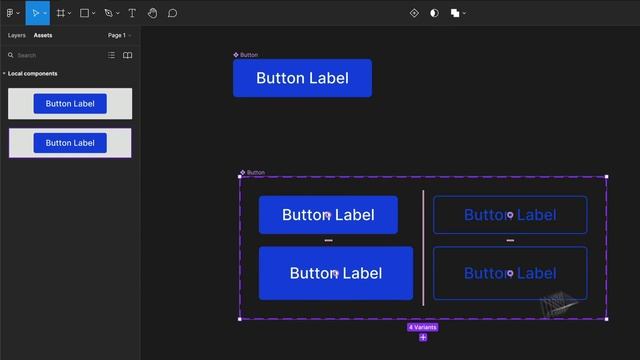Select the Comment tool
Viewport: 640px width, 360px height.
click(x=172, y=13)
